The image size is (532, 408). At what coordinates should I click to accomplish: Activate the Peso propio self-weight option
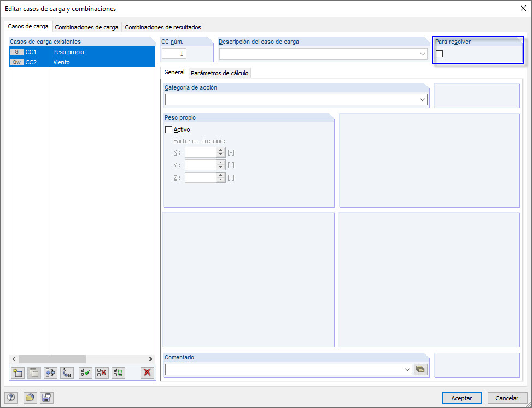168,129
